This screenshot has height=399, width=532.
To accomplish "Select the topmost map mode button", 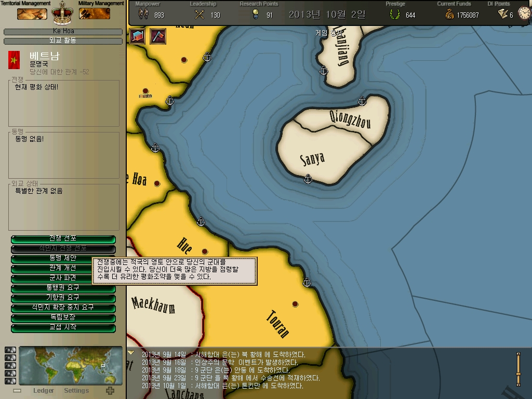I will click(x=10, y=350).
